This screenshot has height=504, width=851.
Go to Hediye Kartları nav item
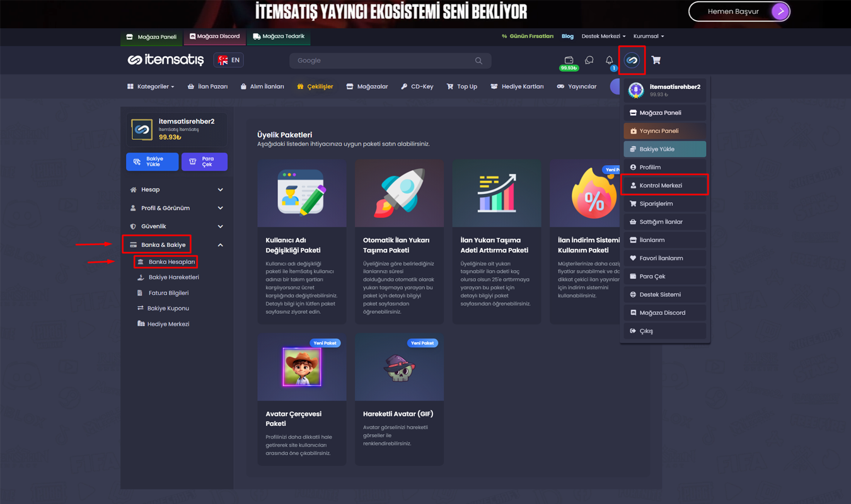(517, 86)
